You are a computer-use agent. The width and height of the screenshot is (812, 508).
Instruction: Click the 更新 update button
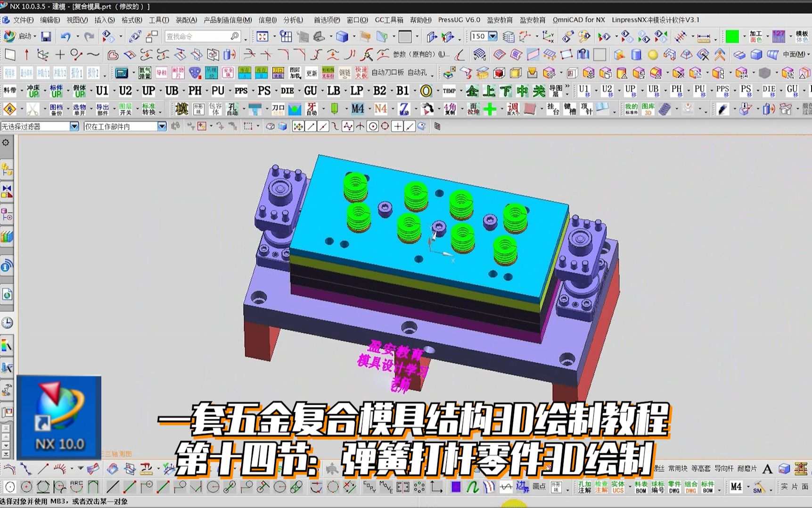(x=312, y=73)
